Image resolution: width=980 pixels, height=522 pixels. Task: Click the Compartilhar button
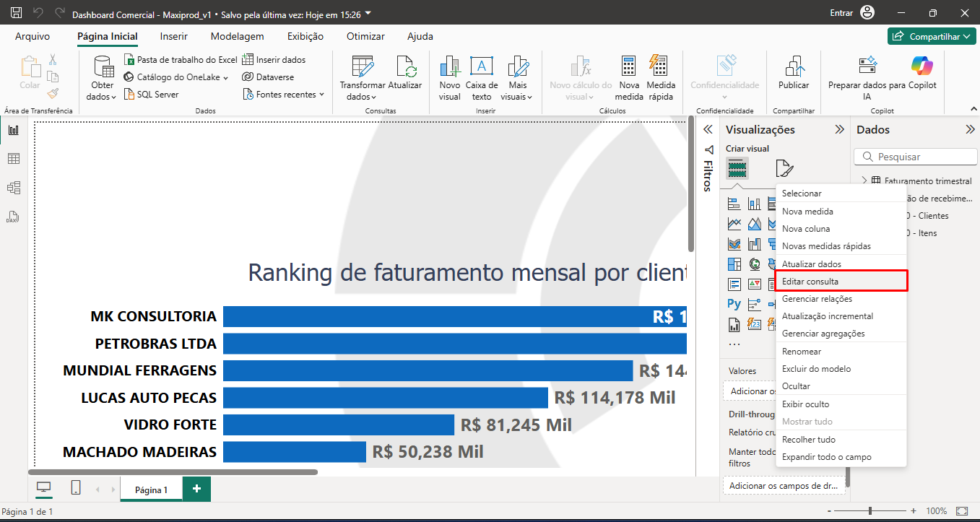click(931, 36)
